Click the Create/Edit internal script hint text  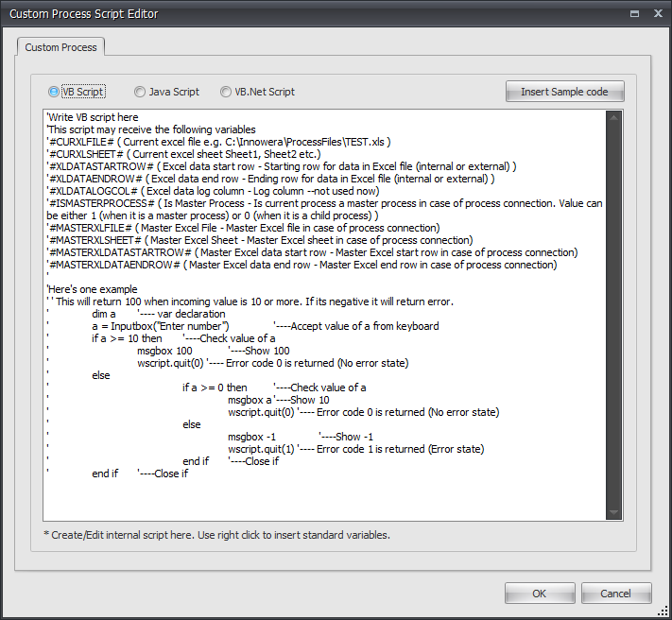pyautogui.click(x=216, y=535)
